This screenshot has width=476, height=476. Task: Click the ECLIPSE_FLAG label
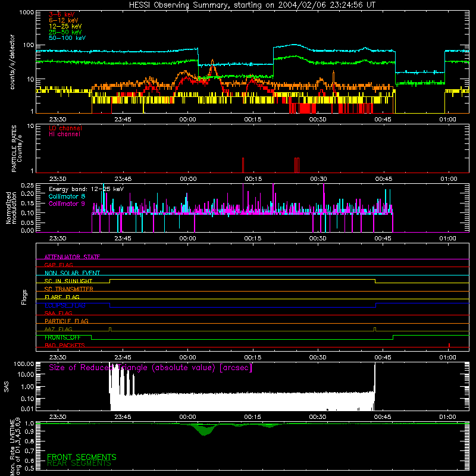pyautogui.click(x=65, y=305)
